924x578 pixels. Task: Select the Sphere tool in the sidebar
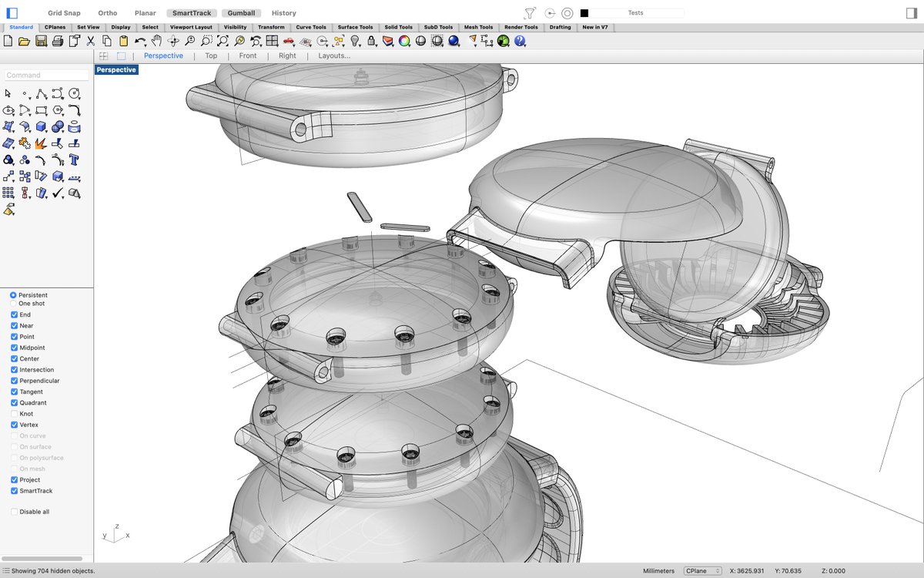[x=57, y=126]
